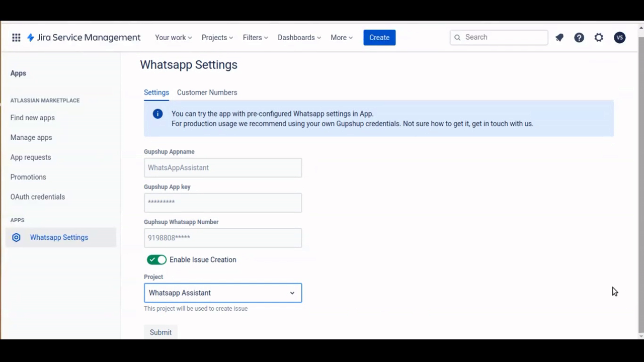
Task: Select Whatsapp Settings in sidebar
Action: [x=61, y=237]
